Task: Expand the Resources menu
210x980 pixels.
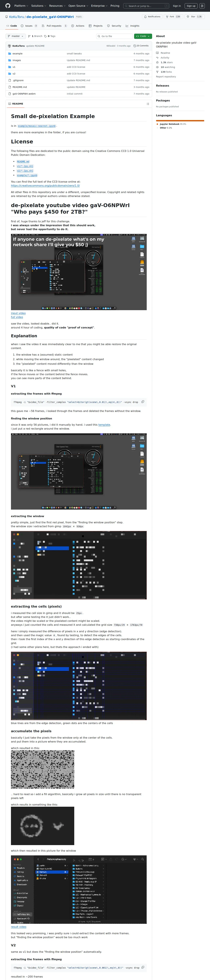Action: point(57,6)
